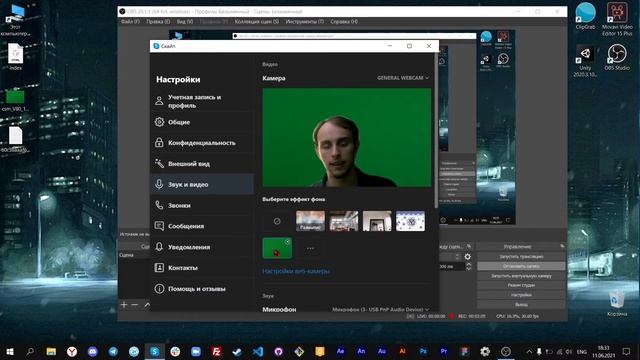The image size is (640, 360).
Task: Open the Index file desktop icon
Action: [x=16, y=57]
